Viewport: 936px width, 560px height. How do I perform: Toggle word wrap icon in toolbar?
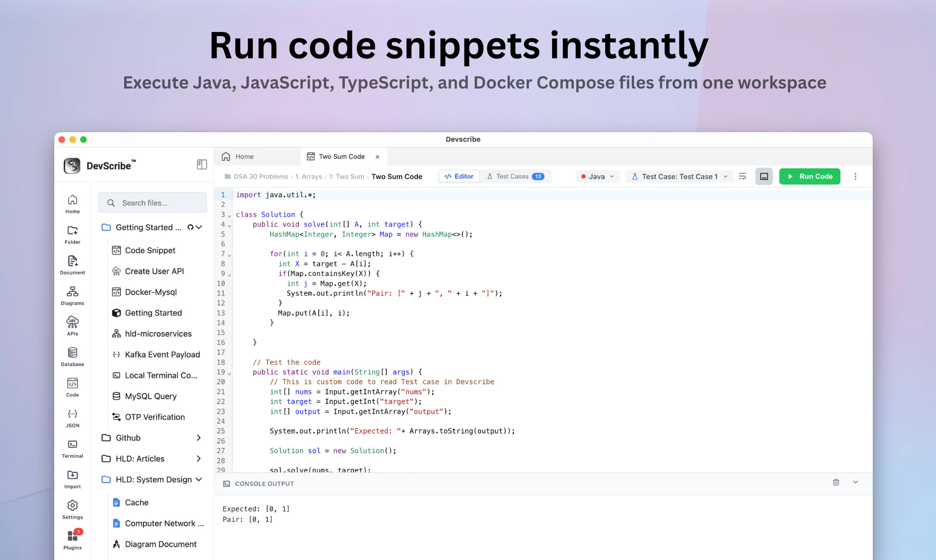[742, 176]
